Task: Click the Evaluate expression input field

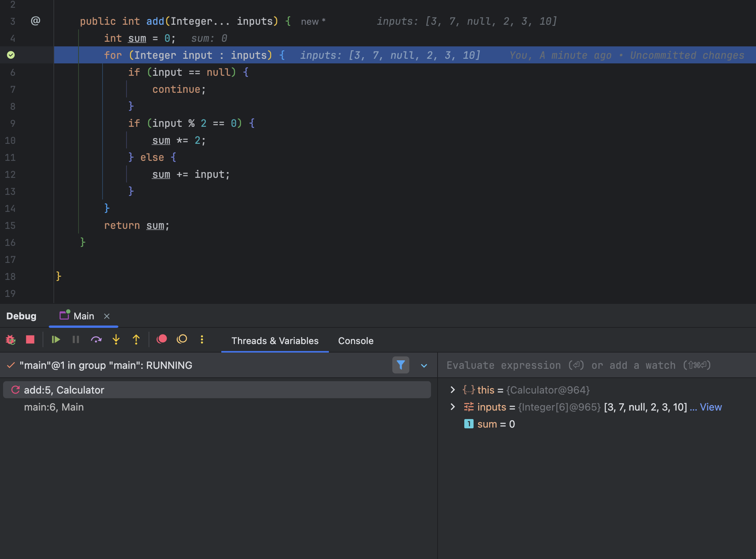Action: (578, 365)
